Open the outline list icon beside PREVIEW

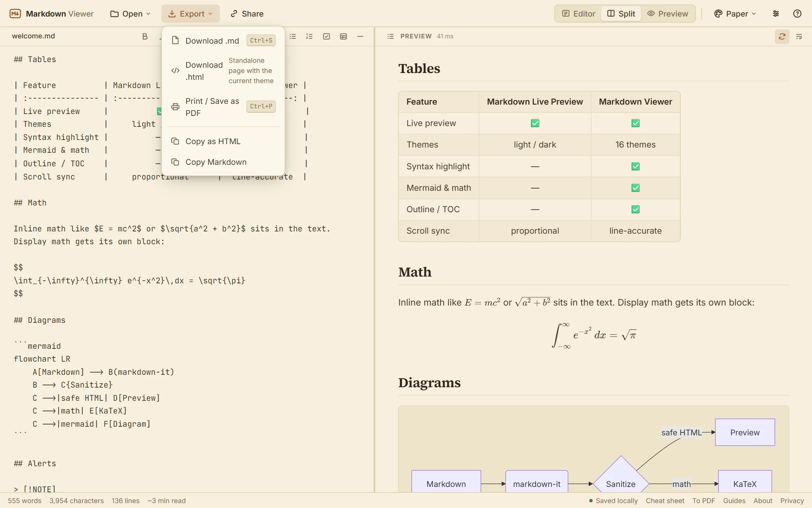pos(391,36)
